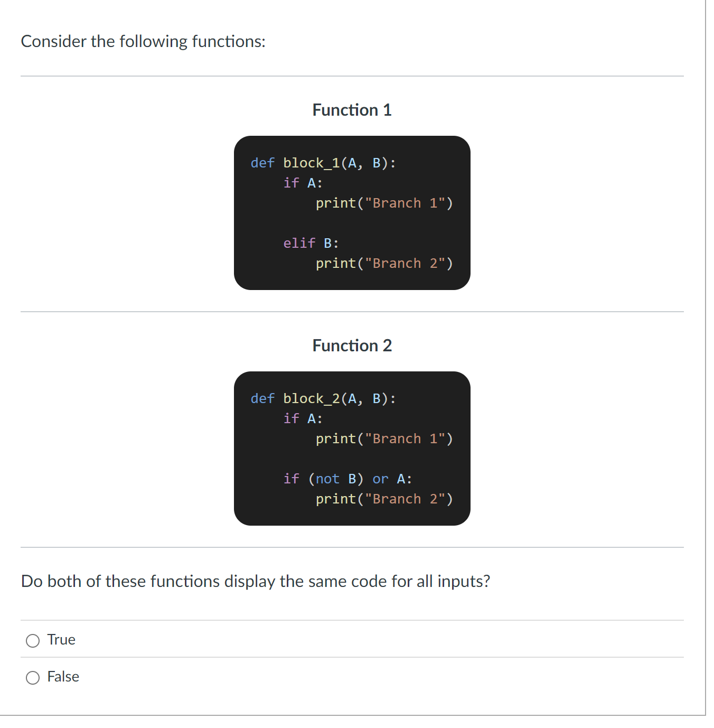The height and width of the screenshot is (728, 714).
Task: Click the False answer label
Action: (x=63, y=677)
